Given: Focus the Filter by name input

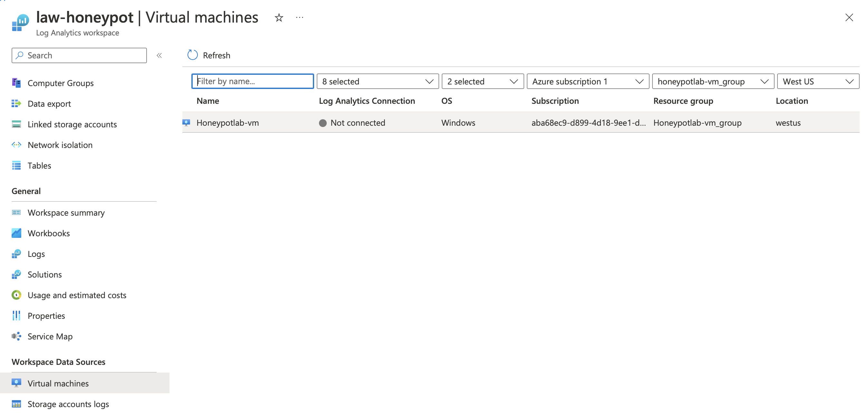Looking at the screenshot, I should pyautogui.click(x=252, y=81).
